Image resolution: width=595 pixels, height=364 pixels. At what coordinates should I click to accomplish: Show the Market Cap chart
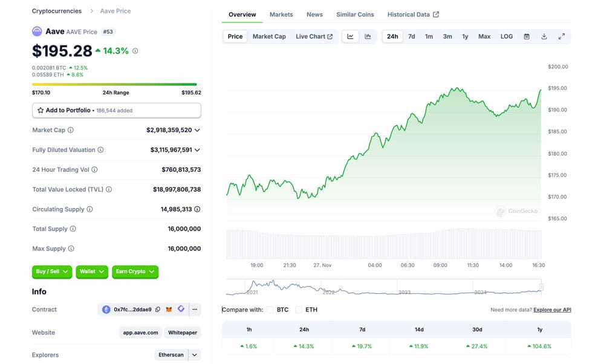[x=269, y=36]
